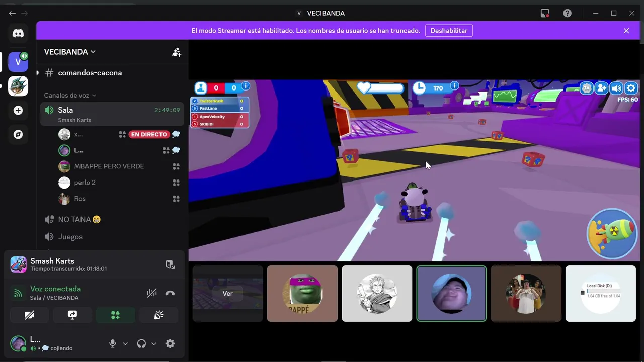Click the EN DIRECTO live badge
The image size is (644, 362).
coord(148,134)
